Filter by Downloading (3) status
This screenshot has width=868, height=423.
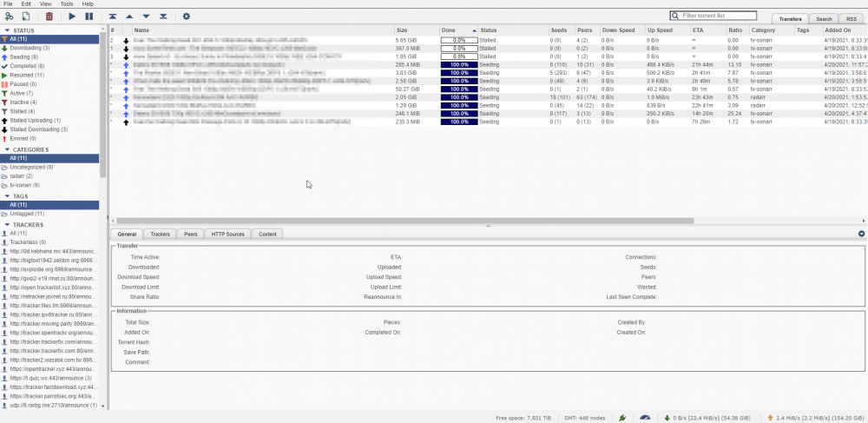click(x=30, y=48)
